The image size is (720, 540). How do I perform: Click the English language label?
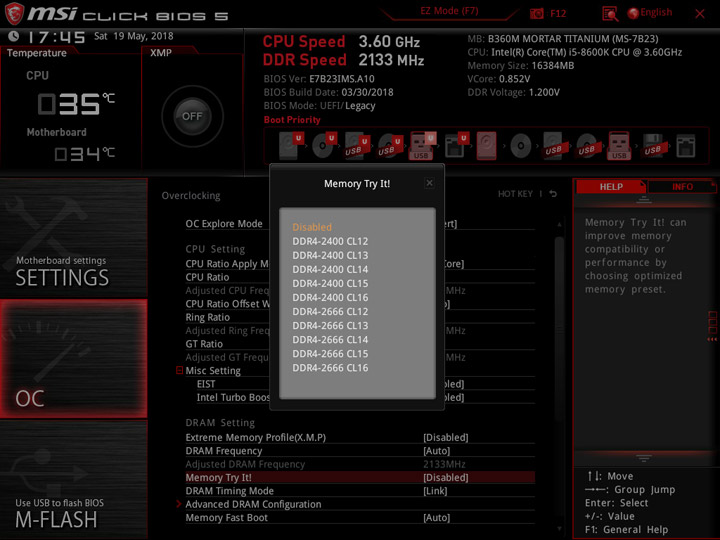[x=656, y=12]
